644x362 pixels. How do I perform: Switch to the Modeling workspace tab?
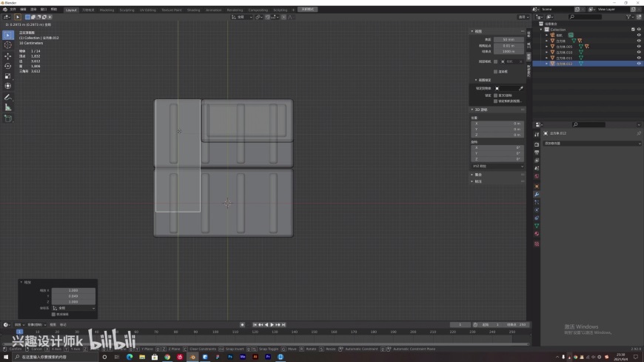coord(107,10)
